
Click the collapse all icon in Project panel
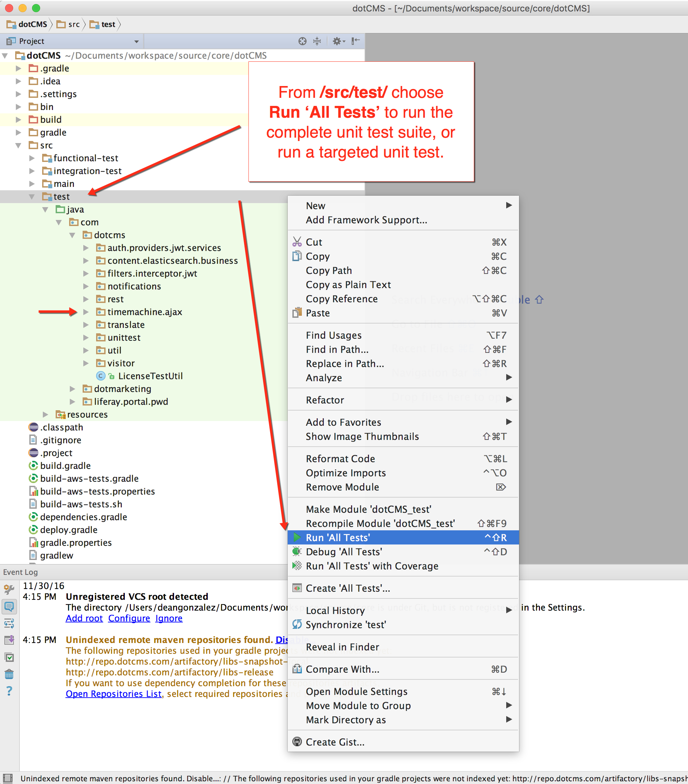click(317, 41)
